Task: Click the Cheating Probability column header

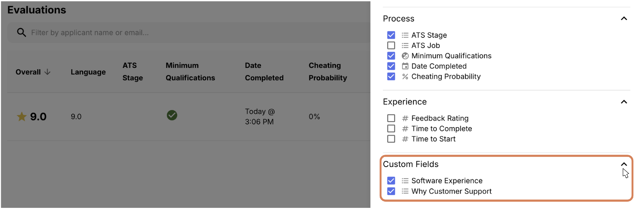Action: (328, 71)
